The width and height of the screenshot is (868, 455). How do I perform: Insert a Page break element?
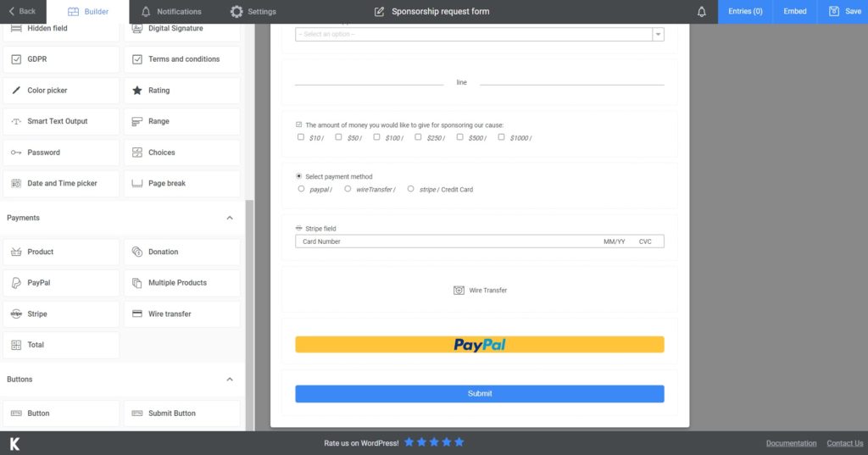click(x=182, y=183)
